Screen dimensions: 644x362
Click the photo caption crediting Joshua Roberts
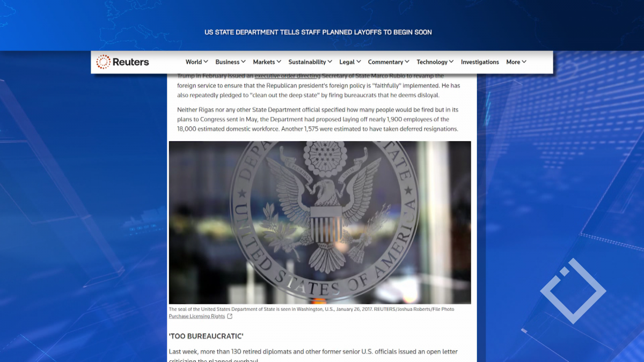point(311,309)
